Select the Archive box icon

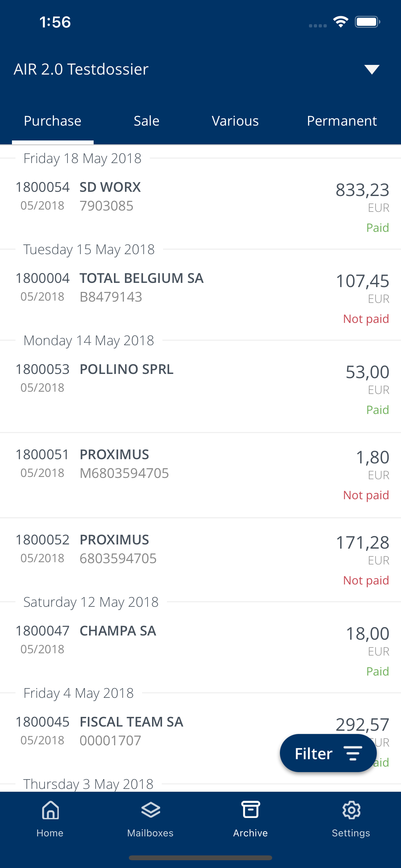pyautogui.click(x=250, y=810)
